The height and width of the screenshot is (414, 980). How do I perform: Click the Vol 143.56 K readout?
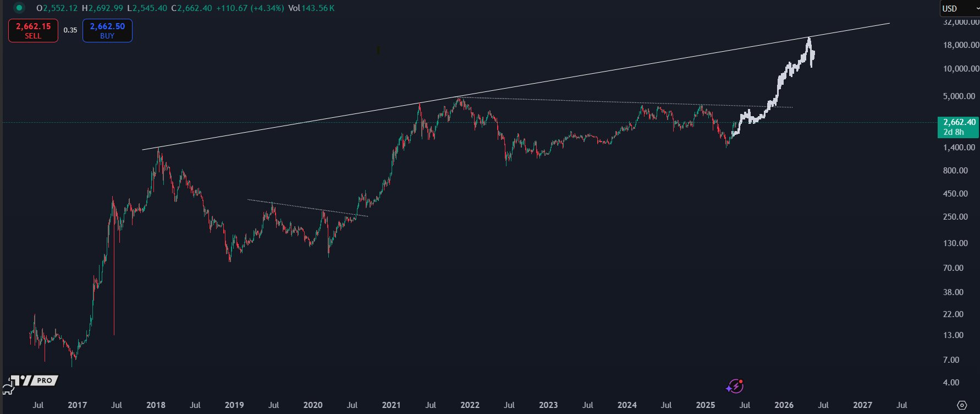point(311,8)
